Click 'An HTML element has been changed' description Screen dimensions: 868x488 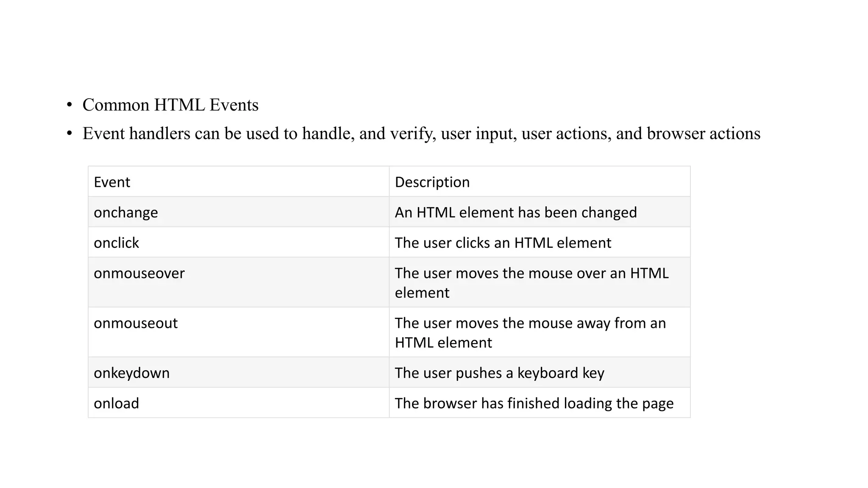(x=516, y=212)
